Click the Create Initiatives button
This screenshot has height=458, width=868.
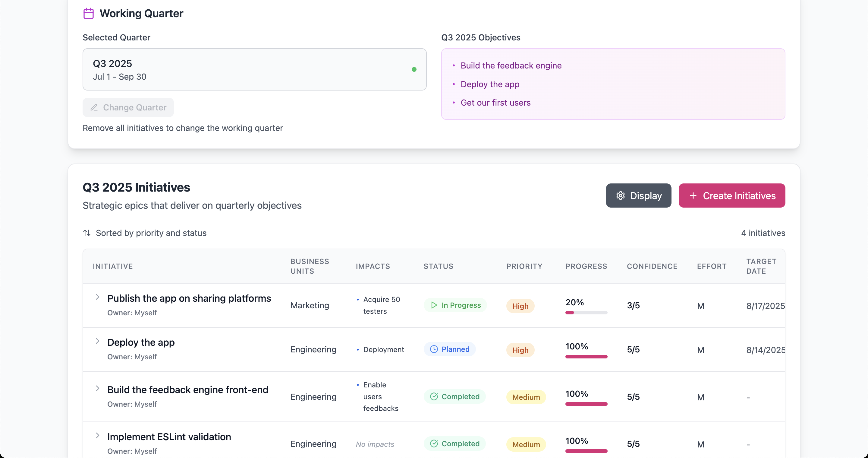coord(732,196)
